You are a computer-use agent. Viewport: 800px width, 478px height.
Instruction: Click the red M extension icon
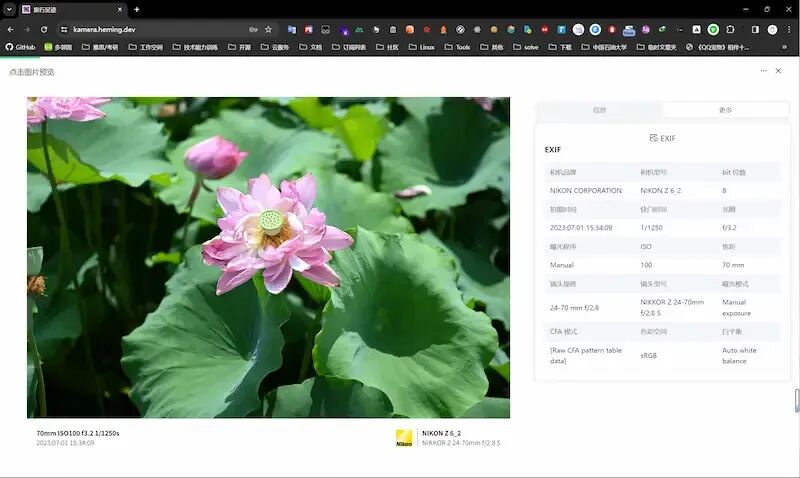(x=544, y=30)
